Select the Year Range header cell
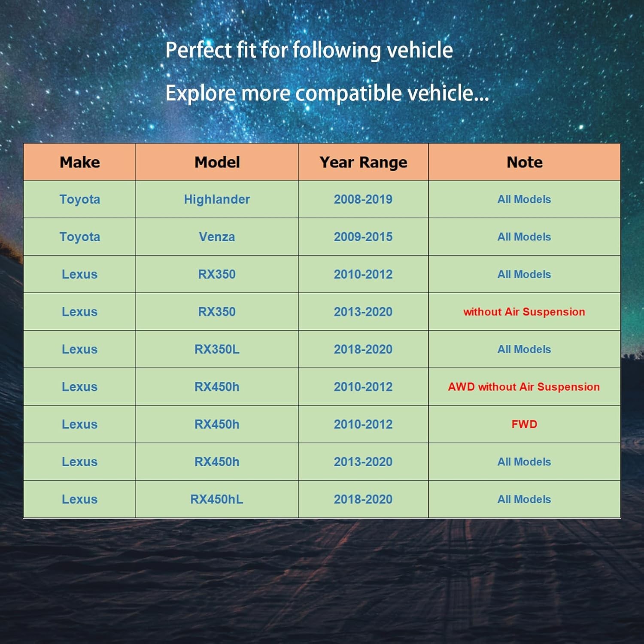The height and width of the screenshot is (644, 644). pyautogui.click(x=363, y=162)
